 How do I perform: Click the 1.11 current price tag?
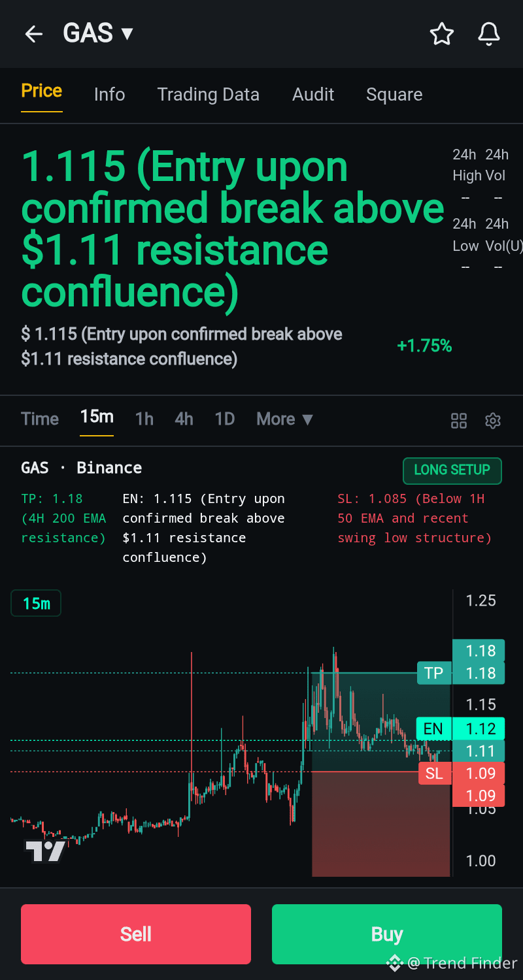click(x=479, y=751)
